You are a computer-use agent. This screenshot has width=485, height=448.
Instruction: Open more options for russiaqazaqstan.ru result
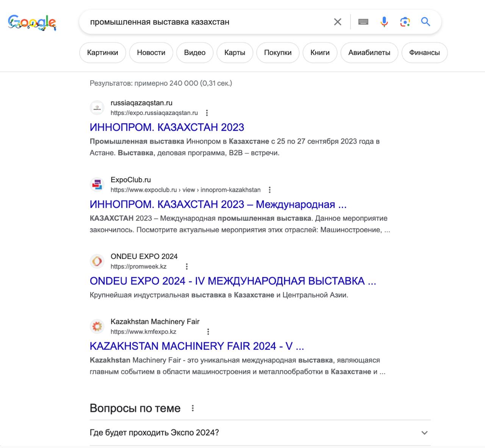[x=207, y=113]
